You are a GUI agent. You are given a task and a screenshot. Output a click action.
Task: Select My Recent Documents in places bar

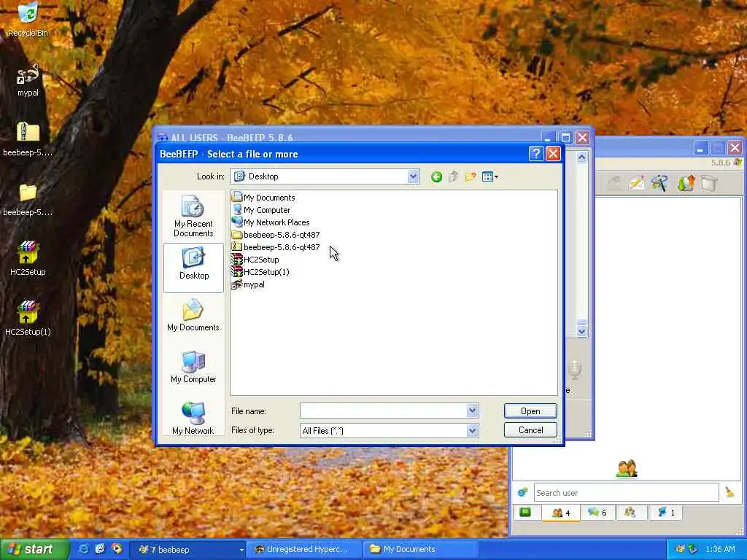tap(193, 216)
